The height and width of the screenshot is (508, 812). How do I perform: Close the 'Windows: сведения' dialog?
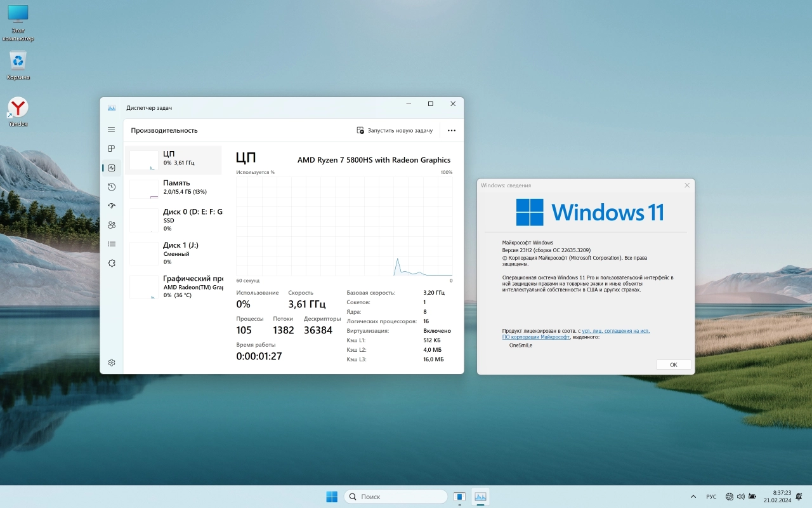click(687, 185)
